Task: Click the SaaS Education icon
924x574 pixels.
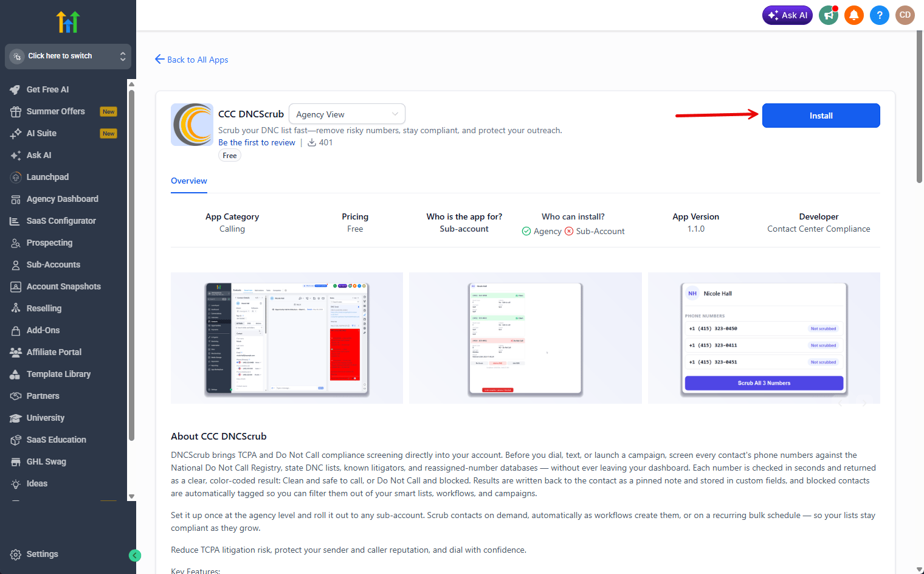Action: (x=16, y=440)
